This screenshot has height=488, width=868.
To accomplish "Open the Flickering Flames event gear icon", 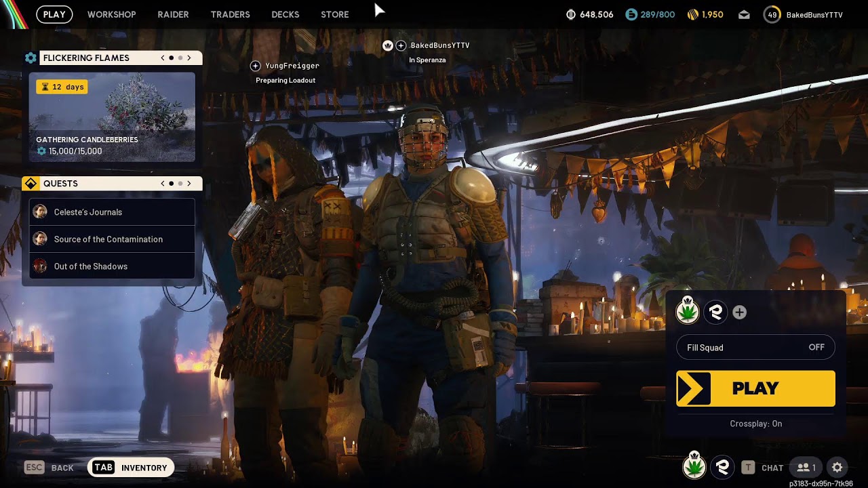I will pyautogui.click(x=31, y=58).
